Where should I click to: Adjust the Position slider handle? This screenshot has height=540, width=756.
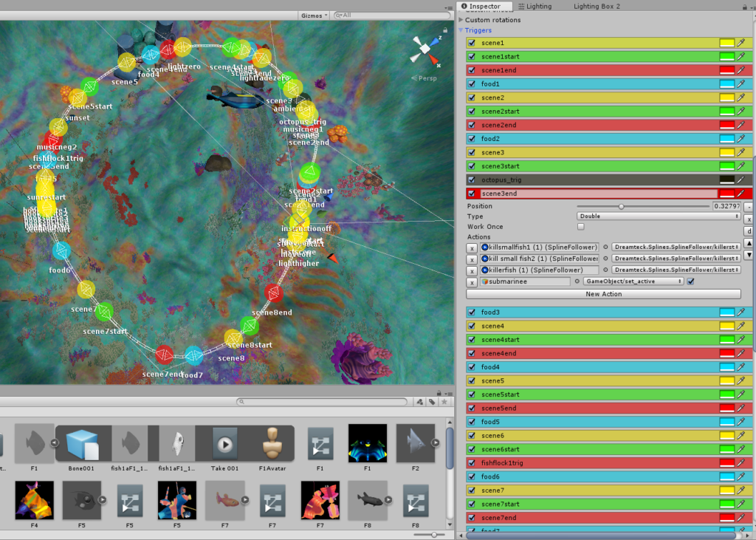[622, 206]
